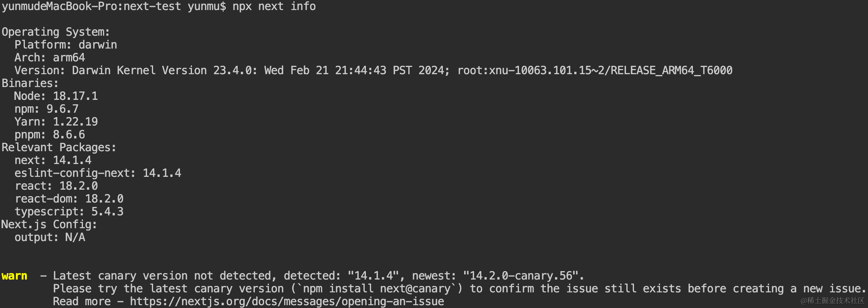Click the react-dom: 18.2.0 line
The height and width of the screenshot is (308, 868).
pyautogui.click(x=69, y=199)
